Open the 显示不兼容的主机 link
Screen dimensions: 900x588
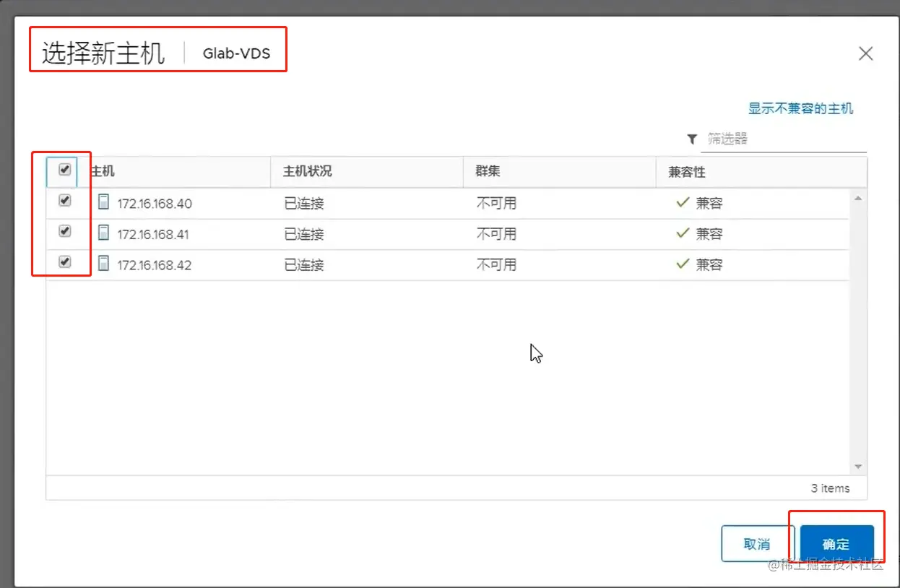(800, 108)
